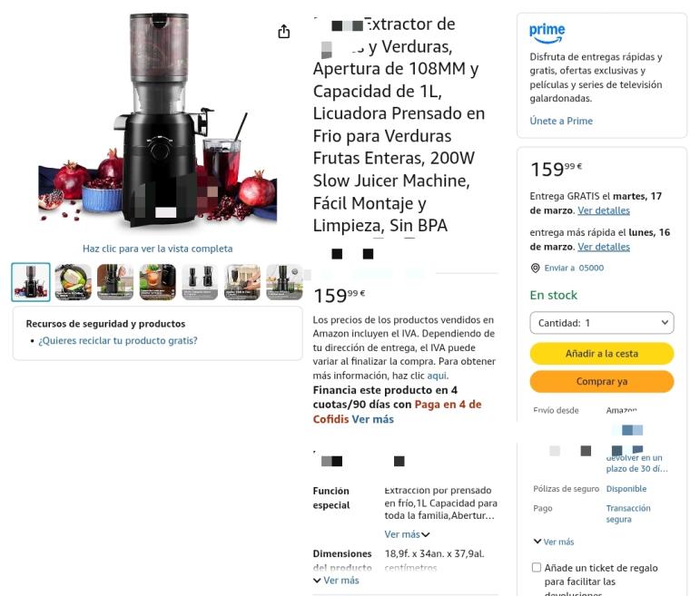Open the Transacción segura payment link
Viewport: 700px width, 596px height.
pos(628,513)
